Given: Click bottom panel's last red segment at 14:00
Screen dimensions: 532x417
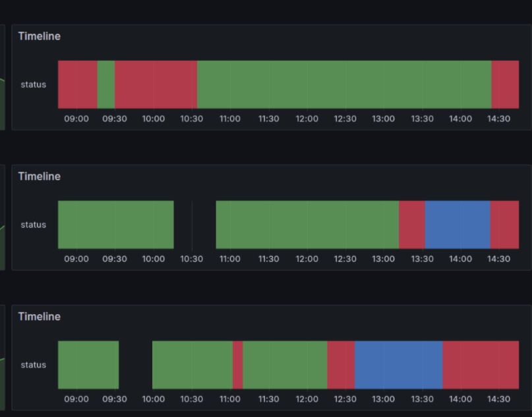Looking at the screenshot, I should coord(481,365).
